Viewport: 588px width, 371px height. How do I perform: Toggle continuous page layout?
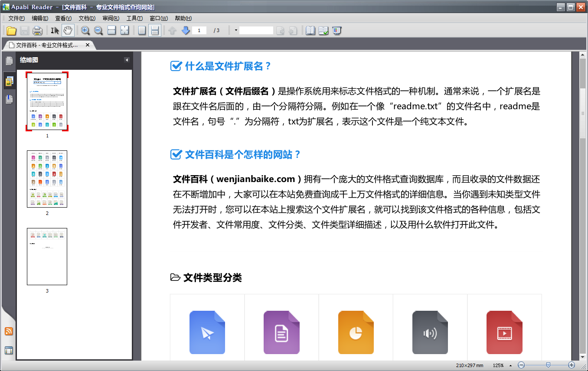(155, 30)
